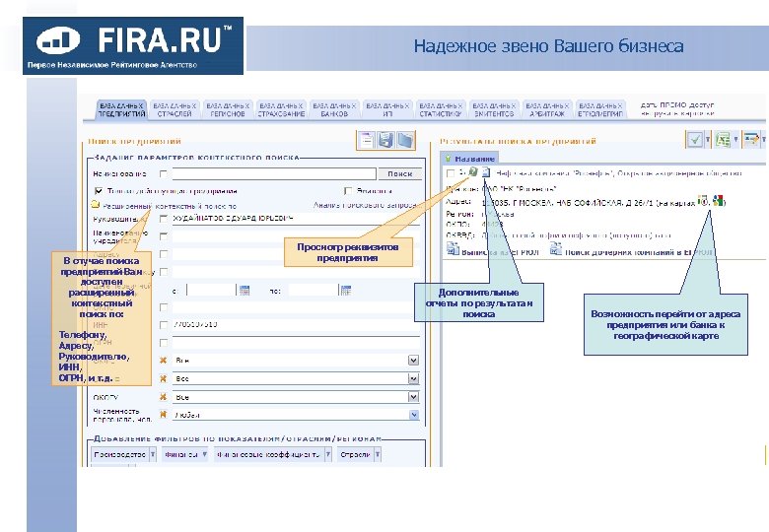This screenshot has height=532, width=769.
Task: Switch to База данных предприятий tab
Action: (121, 109)
